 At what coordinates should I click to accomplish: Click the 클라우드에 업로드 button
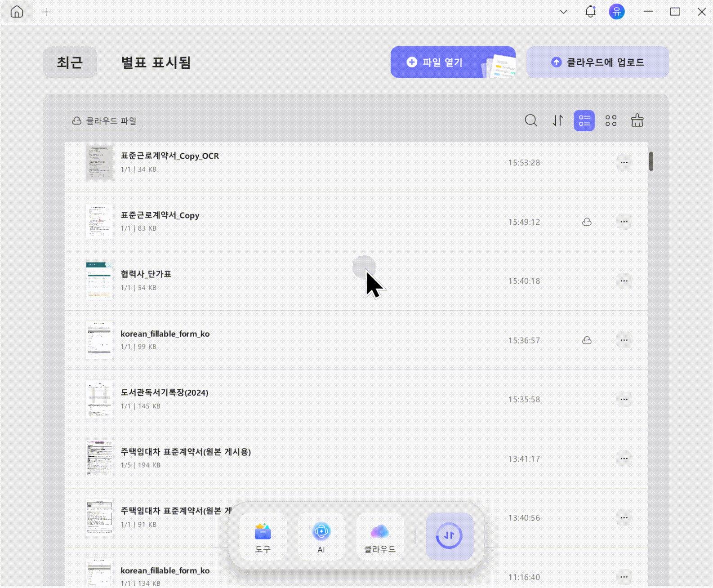pyautogui.click(x=597, y=62)
